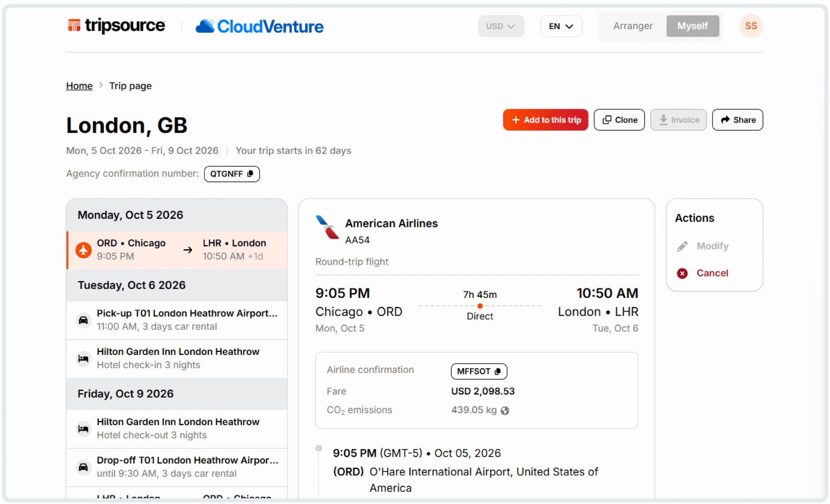The image size is (830, 504).
Task: Click the American Airlines logo
Action: point(327,227)
